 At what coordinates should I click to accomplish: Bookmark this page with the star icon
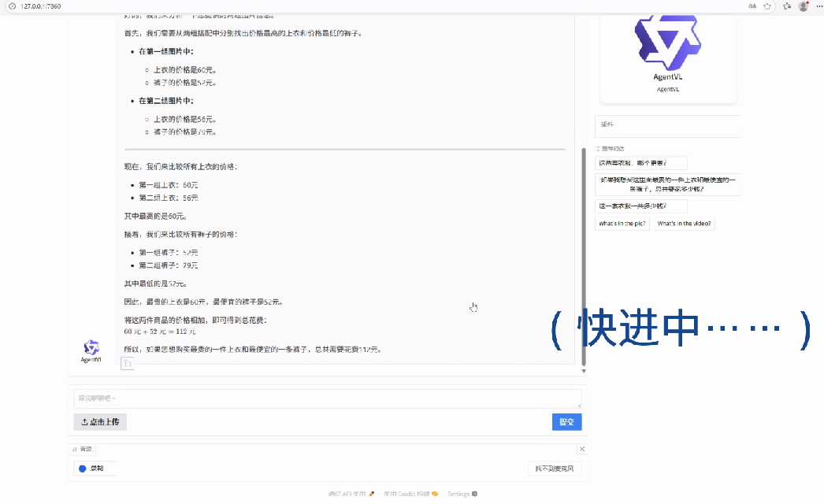[x=767, y=6]
